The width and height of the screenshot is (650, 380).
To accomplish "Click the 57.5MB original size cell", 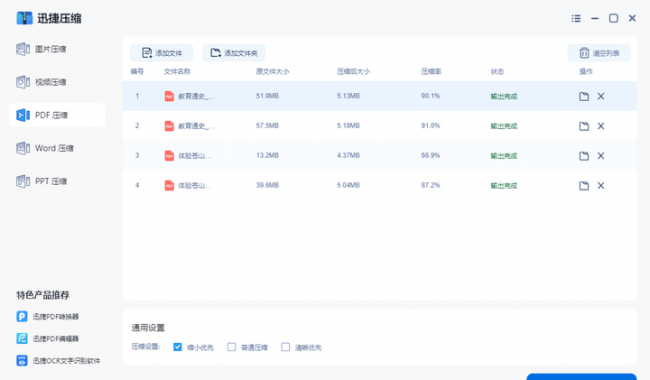I will pyautogui.click(x=267, y=126).
